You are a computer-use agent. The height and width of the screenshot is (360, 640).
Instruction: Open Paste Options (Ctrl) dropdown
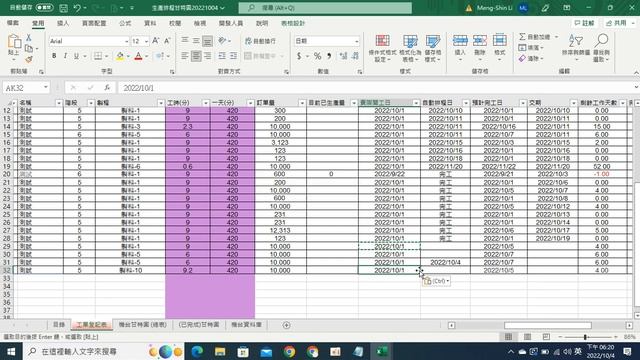pos(436,281)
